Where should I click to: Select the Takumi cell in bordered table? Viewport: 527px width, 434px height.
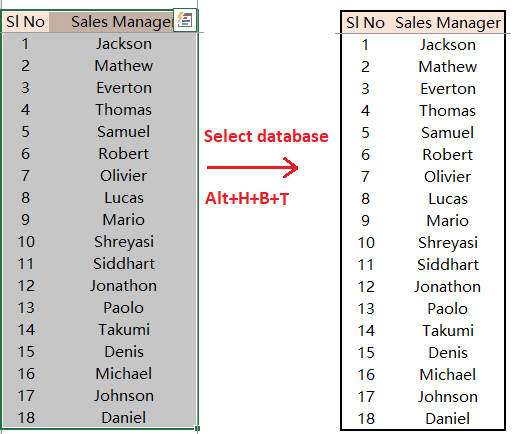click(x=448, y=330)
